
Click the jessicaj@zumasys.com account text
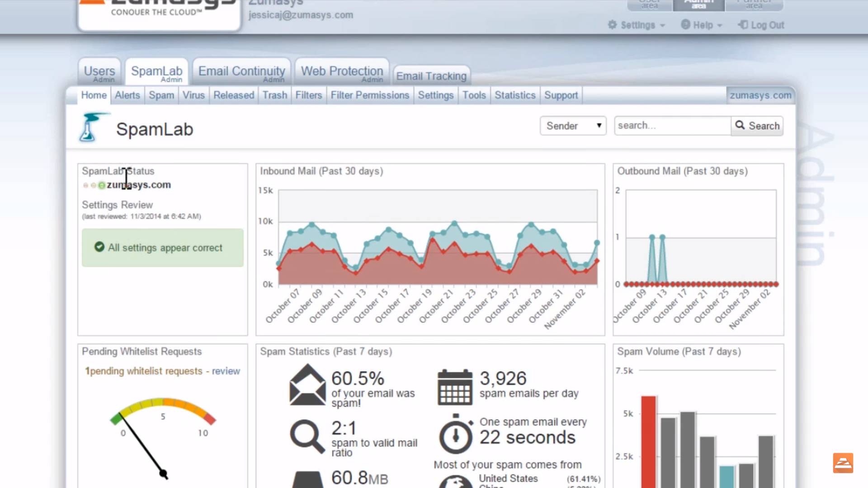click(x=301, y=15)
